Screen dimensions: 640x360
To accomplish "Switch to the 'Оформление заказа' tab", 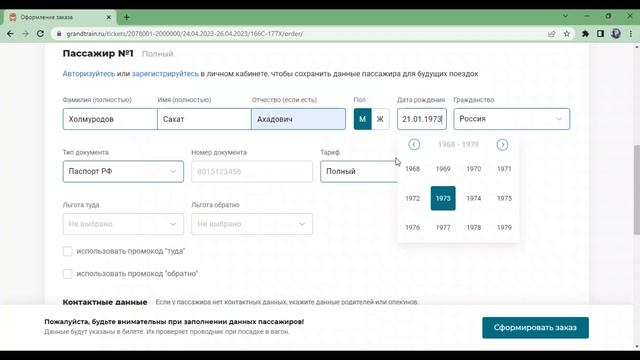I will click(59, 17).
